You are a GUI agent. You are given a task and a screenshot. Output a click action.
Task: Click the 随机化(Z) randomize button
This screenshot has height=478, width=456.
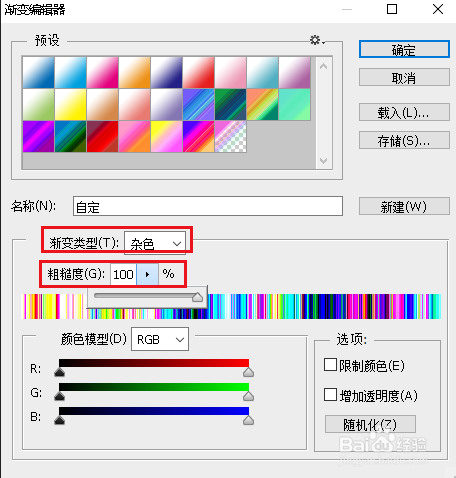(x=370, y=424)
